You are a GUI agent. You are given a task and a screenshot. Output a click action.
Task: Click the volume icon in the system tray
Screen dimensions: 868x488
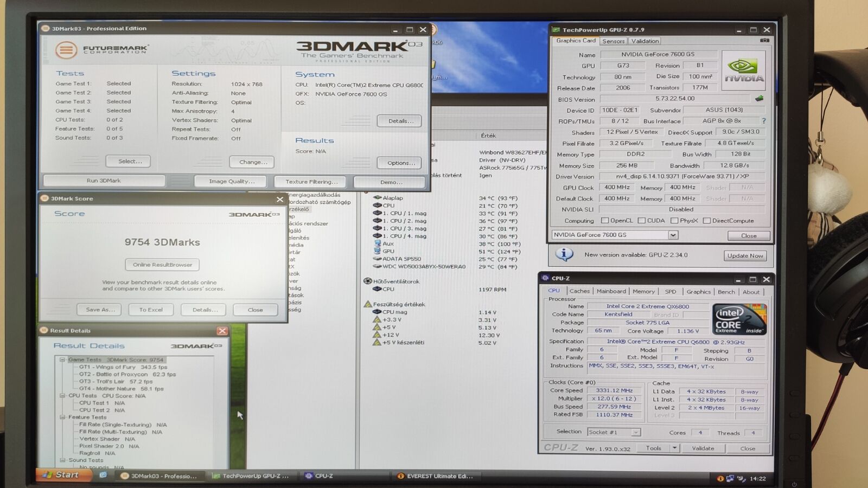(x=741, y=478)
